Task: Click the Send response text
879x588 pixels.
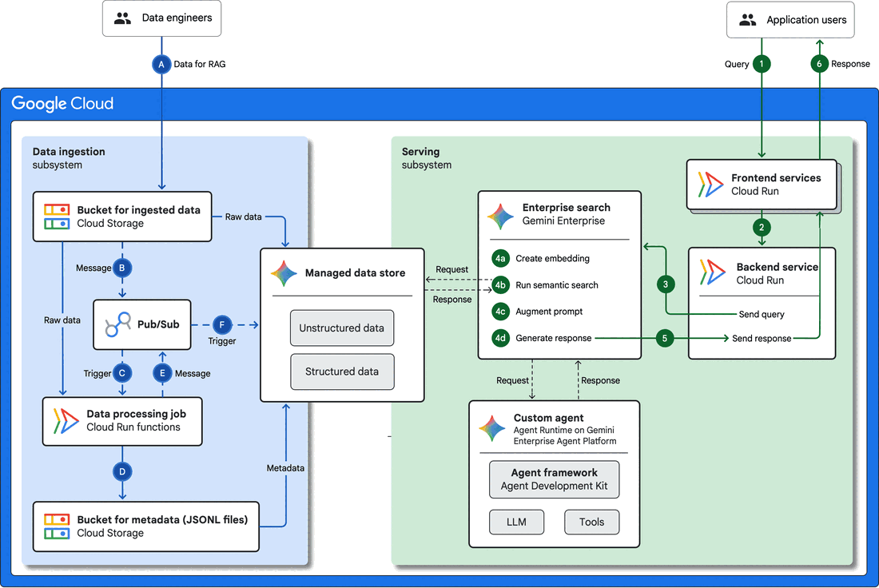Action: [762, 339]
